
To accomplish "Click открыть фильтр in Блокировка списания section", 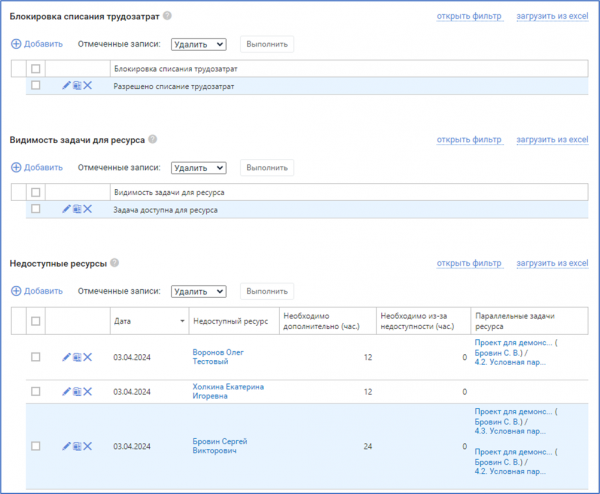I will coord(469,16).
